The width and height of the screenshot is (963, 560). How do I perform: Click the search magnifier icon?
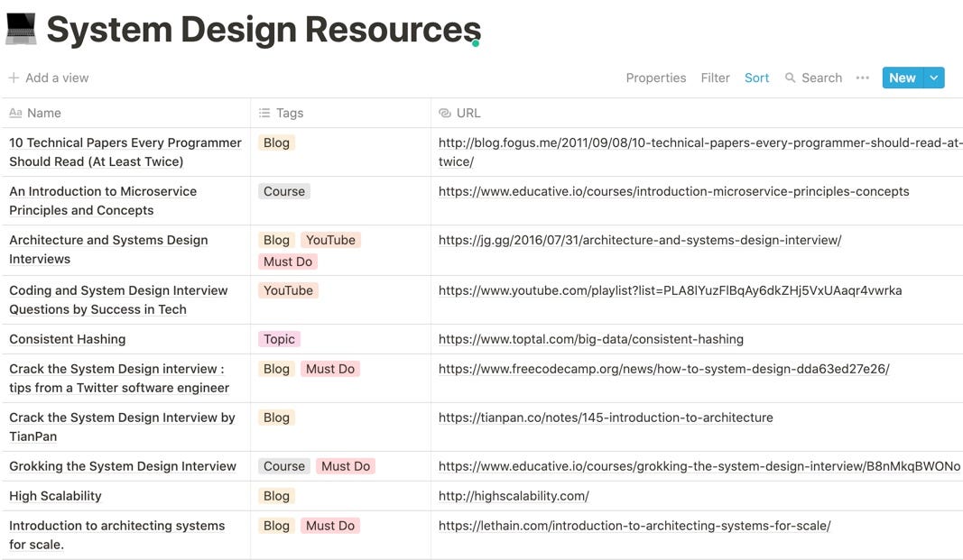pos(791,78)
